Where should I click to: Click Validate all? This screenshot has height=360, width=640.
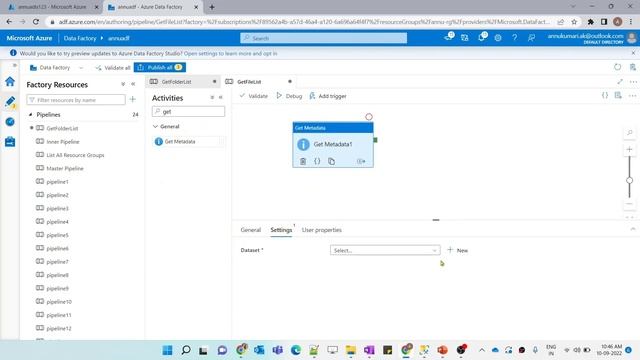[113, 68]
